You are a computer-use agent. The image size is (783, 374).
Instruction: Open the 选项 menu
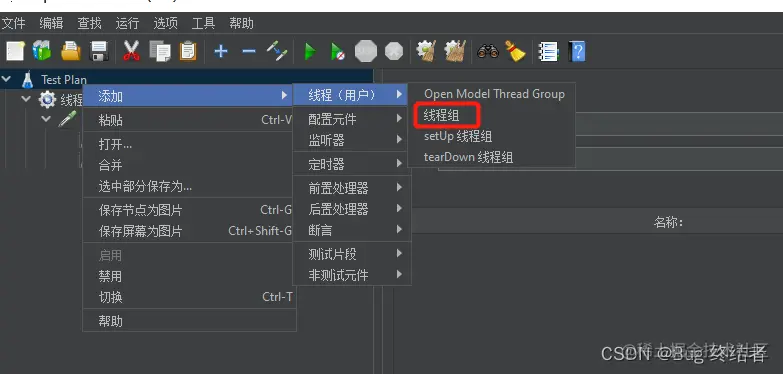point(165,23)
